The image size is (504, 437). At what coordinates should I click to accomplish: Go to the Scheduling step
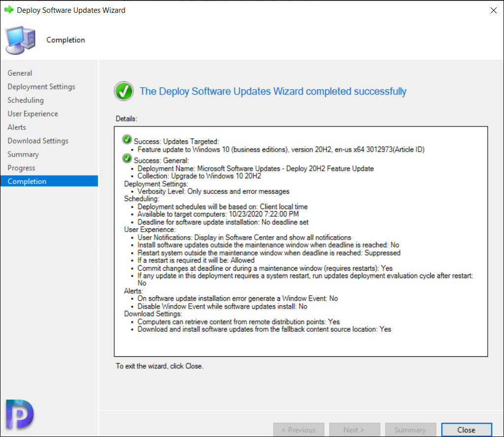26,100
